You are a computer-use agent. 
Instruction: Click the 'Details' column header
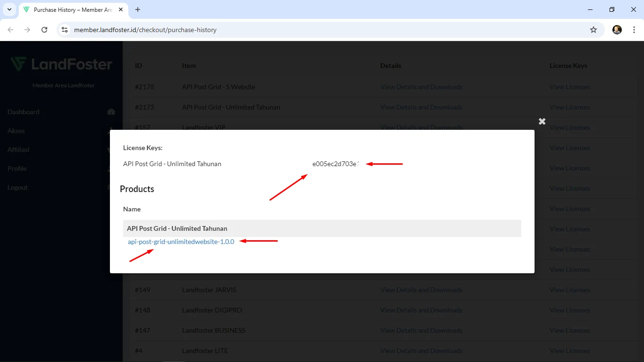pos(391,66)
